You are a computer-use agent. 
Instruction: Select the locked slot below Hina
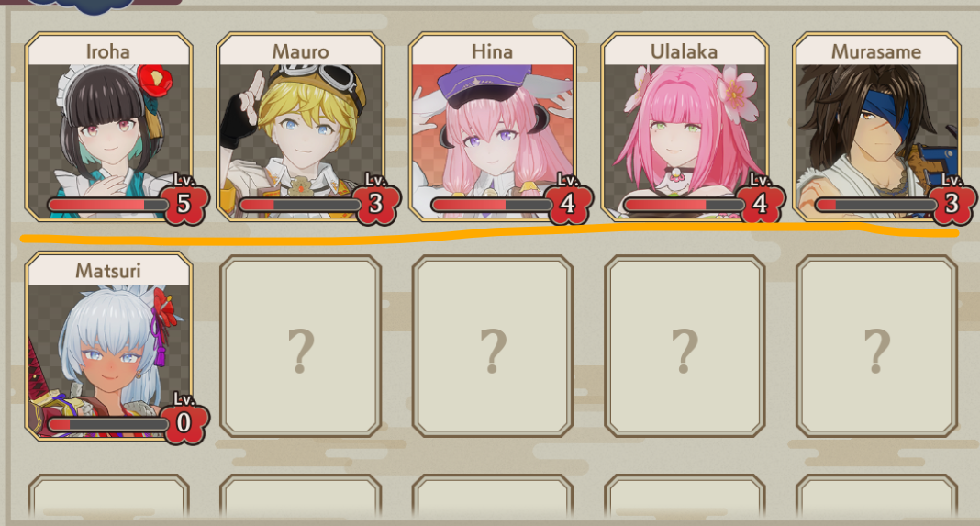tap(493, 346)
